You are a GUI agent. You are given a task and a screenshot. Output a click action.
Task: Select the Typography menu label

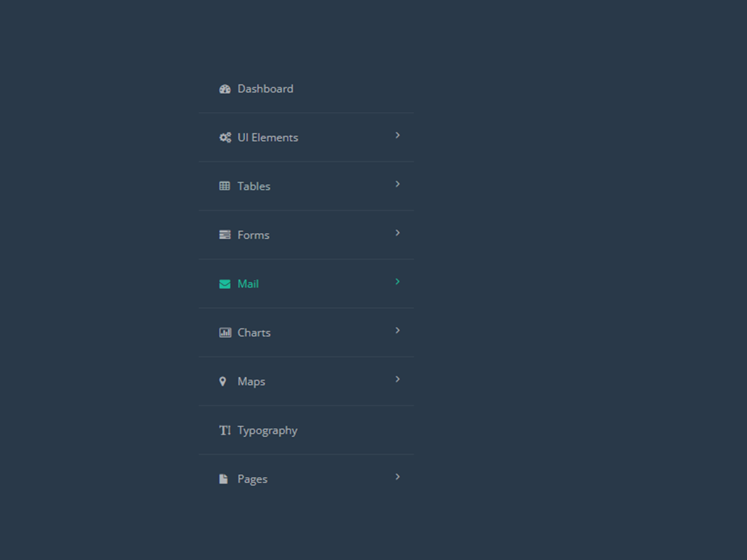[267, 431]
